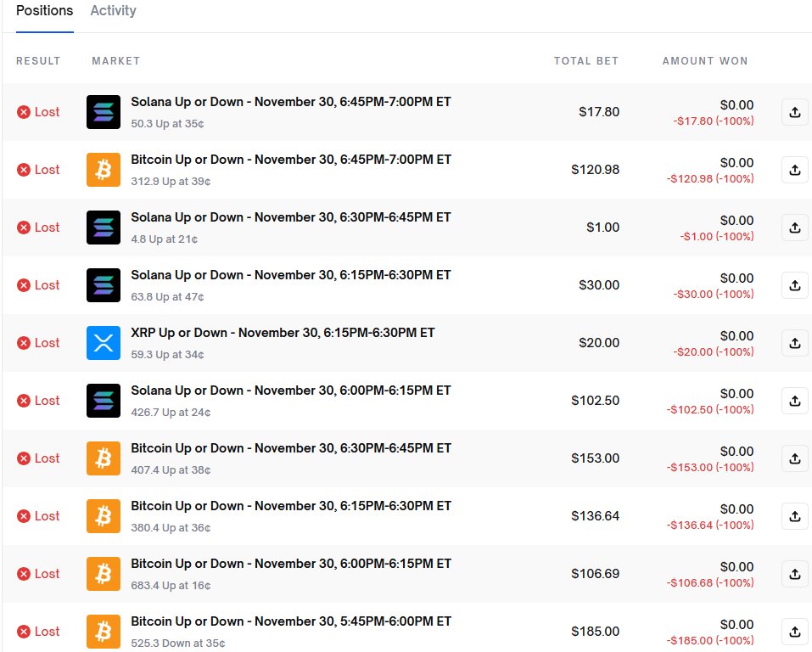The image size is (812, 652).
Task: Open Bitcoin Up or Down 6:00PM-6:15PM market
Action: click(x=291, y=564)
